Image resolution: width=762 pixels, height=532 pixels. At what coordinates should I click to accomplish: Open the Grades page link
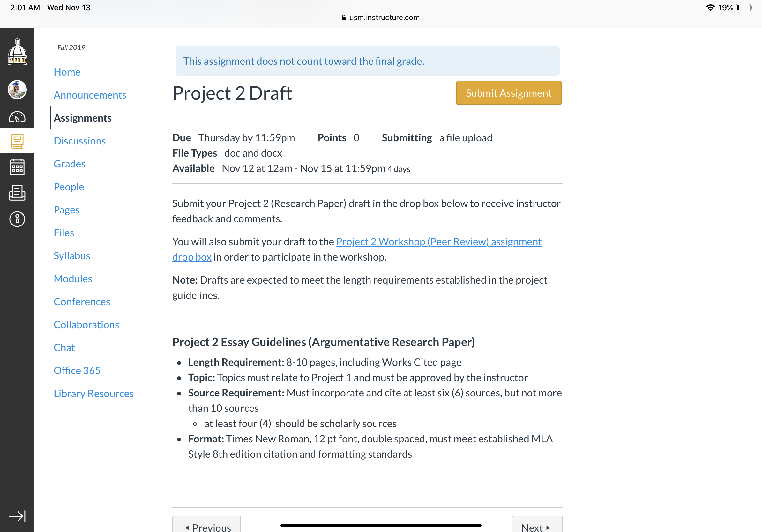point(70,164)
